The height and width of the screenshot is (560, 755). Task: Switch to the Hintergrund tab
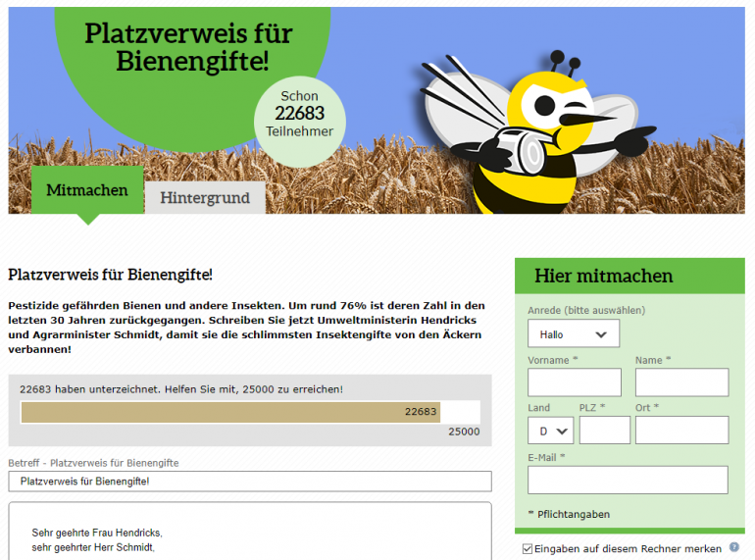205,197
